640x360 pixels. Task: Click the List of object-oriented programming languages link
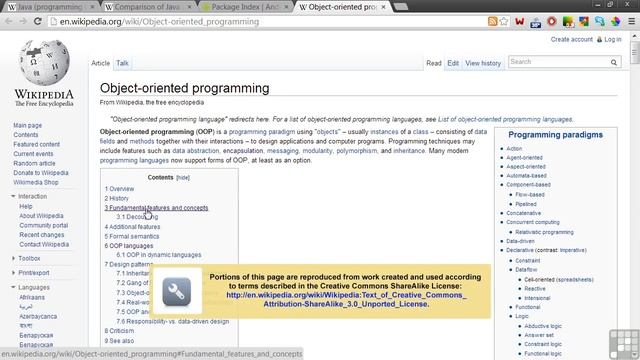coord(505,120)
